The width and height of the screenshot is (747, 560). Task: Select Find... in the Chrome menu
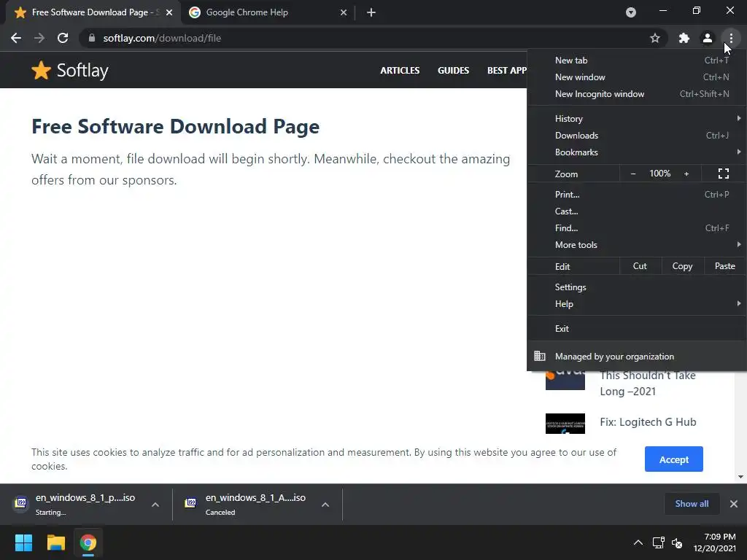(636, 228)
